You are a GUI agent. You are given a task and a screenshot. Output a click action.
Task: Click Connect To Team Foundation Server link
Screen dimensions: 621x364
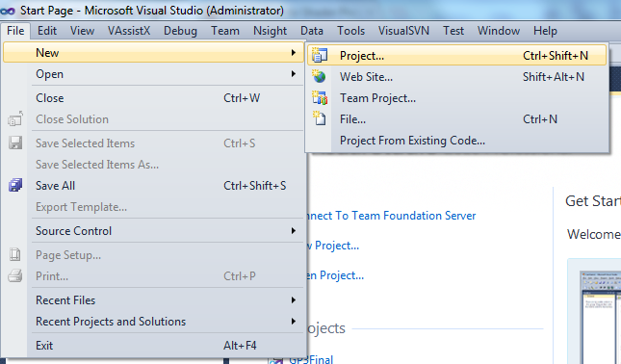pyautogui.click(x=391, y=216)
